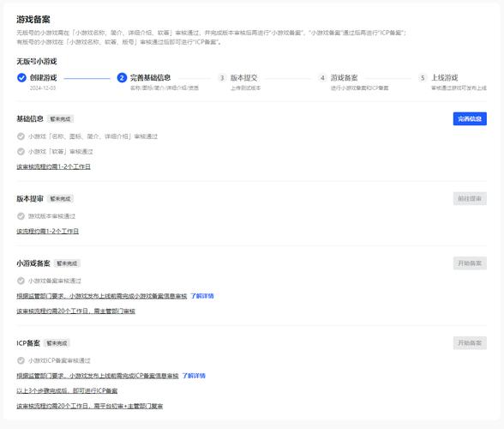Click the 上传测试版本 subtitle under 版本提交

tap(245, 88)
